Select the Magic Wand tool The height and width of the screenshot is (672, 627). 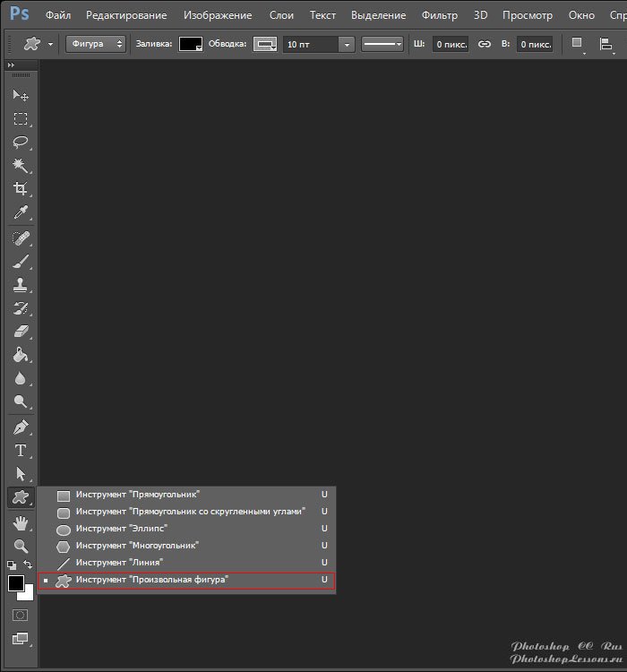20,166
